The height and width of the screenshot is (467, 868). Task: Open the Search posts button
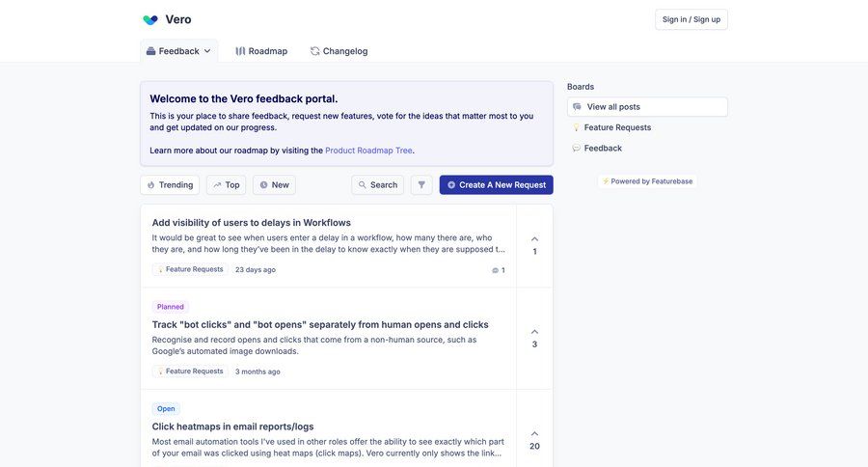pos(377,184)
